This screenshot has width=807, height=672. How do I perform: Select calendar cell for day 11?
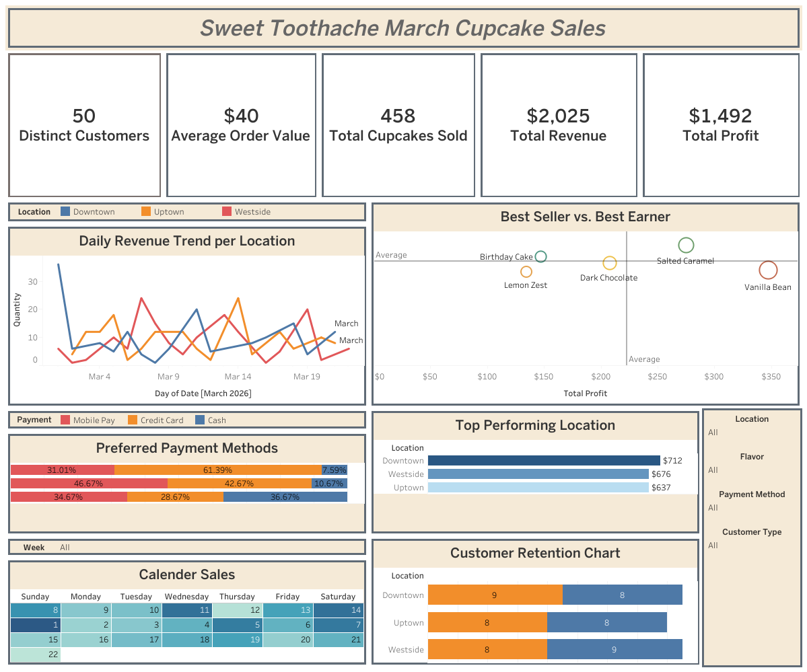tap(187, 610)
